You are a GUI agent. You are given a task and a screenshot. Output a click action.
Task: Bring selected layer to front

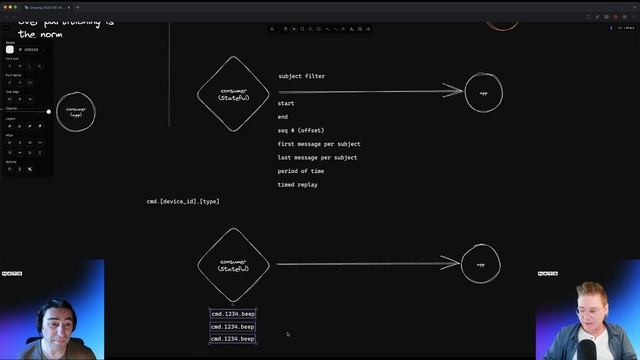tap(40, 126)
